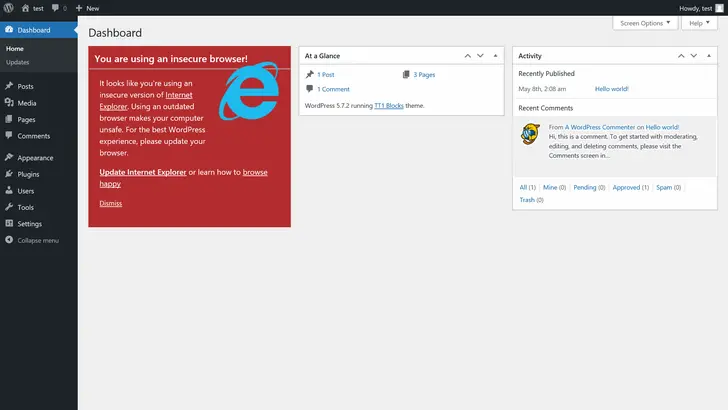Image resolution: width=728 pixels, height=410 pixels.
Task: Open the 3 Pages link
Action: tap(424, 74)
